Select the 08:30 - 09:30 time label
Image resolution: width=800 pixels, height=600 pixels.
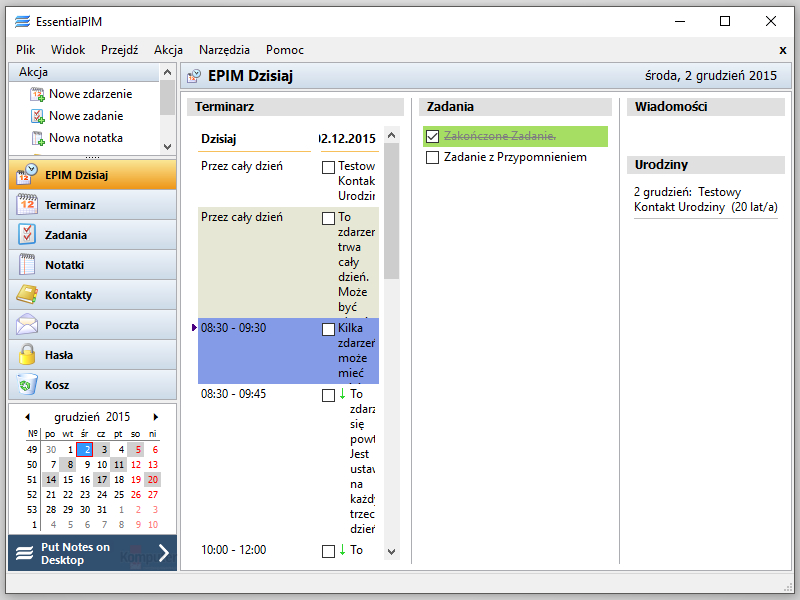[234, 328]
